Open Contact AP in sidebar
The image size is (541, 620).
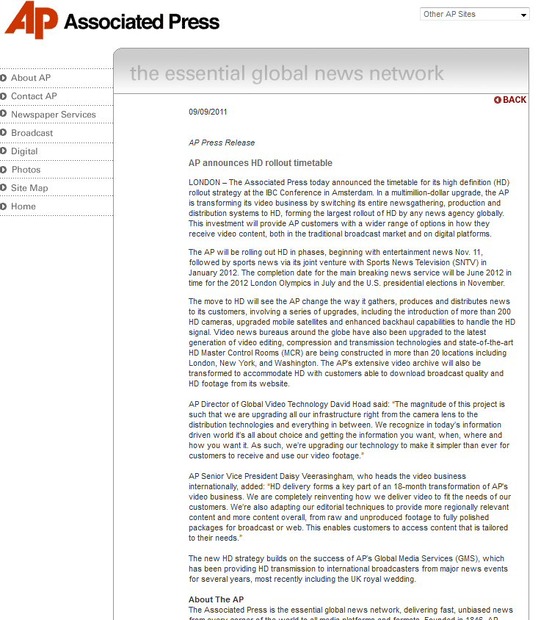pos(34,96)
